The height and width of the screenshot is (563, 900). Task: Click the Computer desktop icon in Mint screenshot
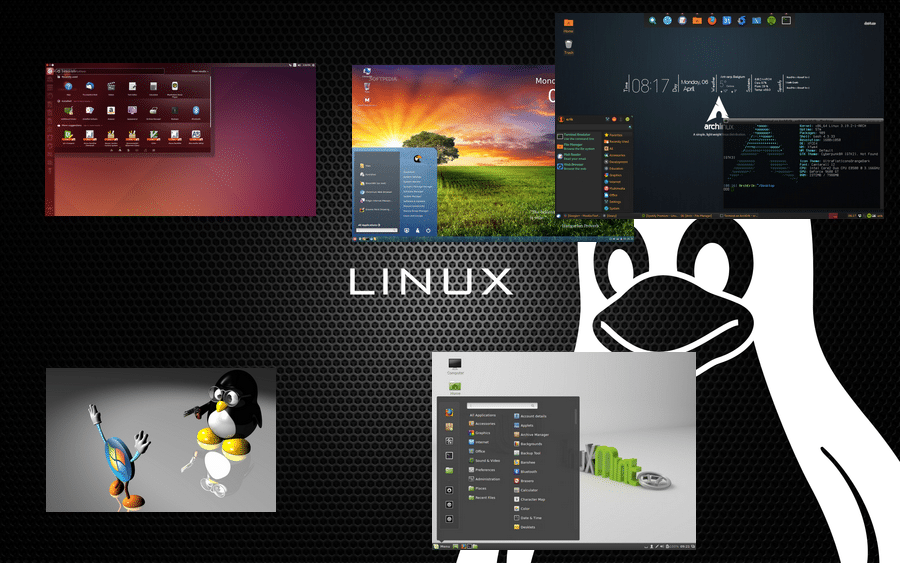pyautogui.click(x=455, y=366)
